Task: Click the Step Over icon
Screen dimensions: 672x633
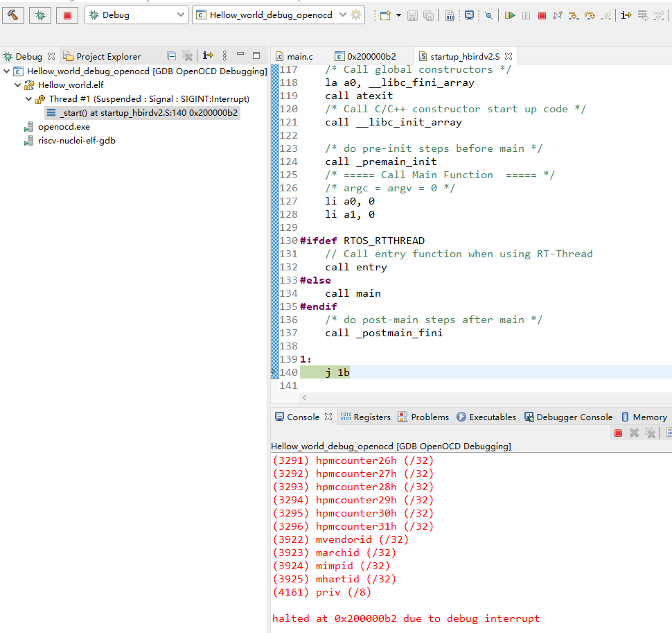Action: [590, 15]
